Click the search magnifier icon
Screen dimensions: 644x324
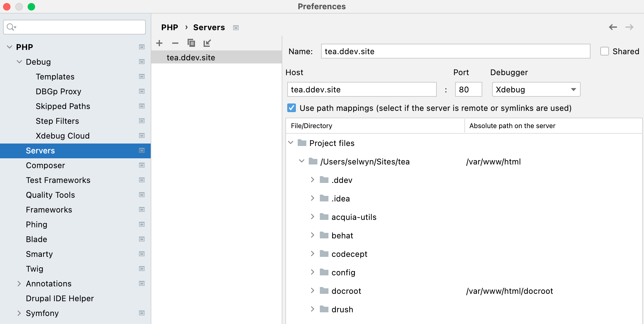click(x=11, y=27)
